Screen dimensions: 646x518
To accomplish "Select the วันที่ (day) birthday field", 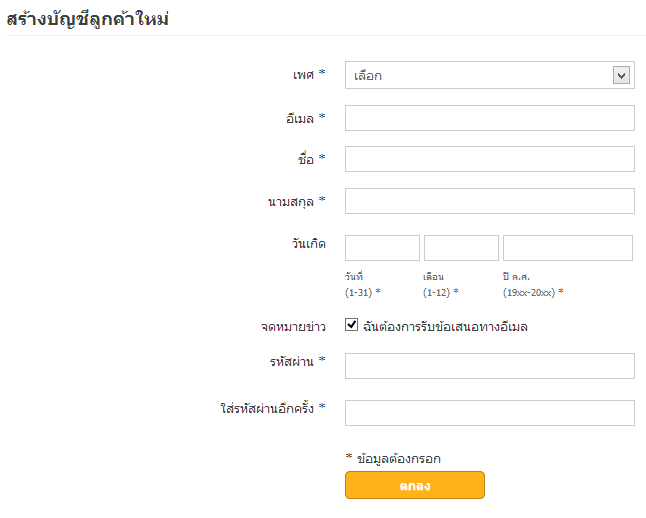I will pos(382,248).
